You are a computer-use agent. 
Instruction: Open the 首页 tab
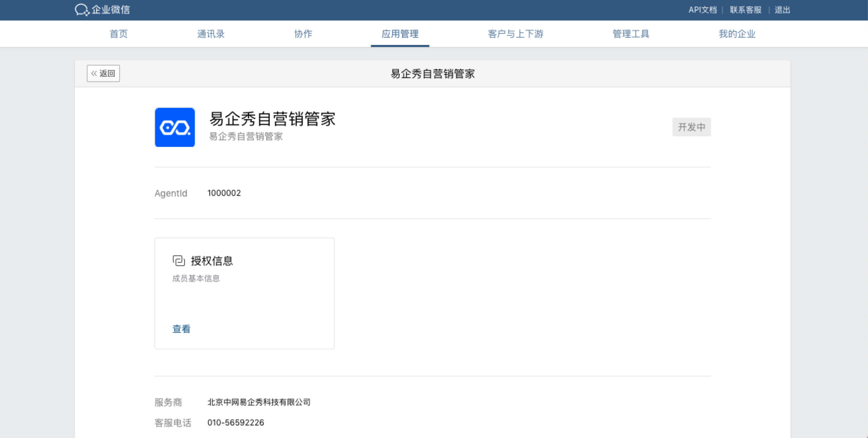pyautogui.click(x=119, y=34)
